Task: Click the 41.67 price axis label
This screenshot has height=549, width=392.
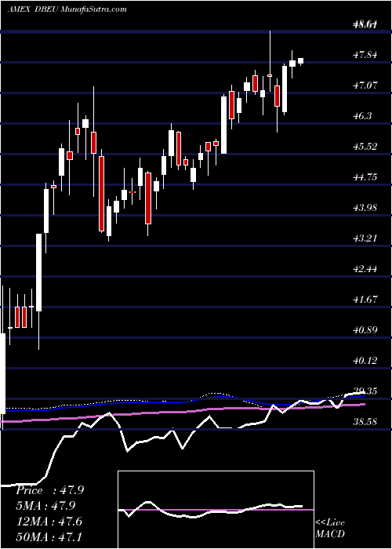Action: (365, 300)
